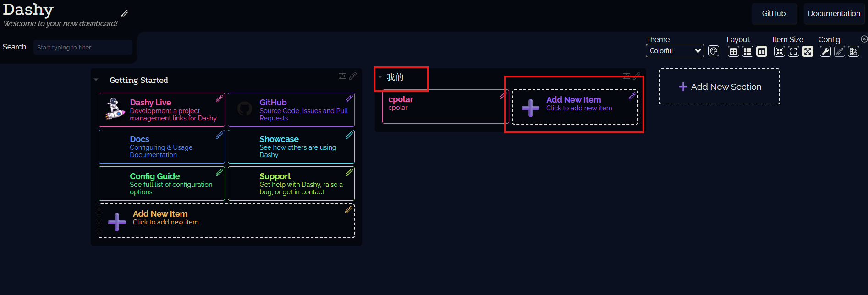Open the Config page layout editor icon

(854, 51)
